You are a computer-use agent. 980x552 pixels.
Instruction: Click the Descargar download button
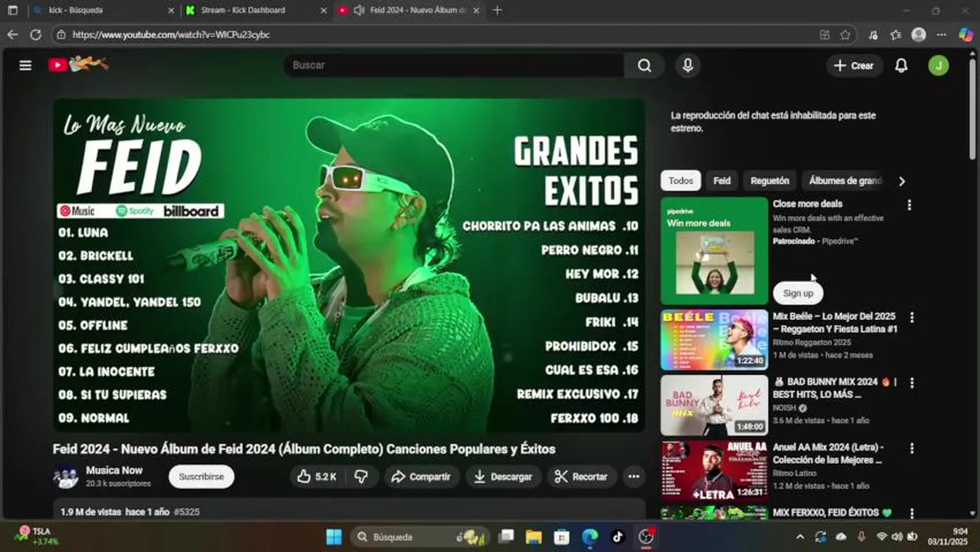pyautogui.click(x=503, y=476)
